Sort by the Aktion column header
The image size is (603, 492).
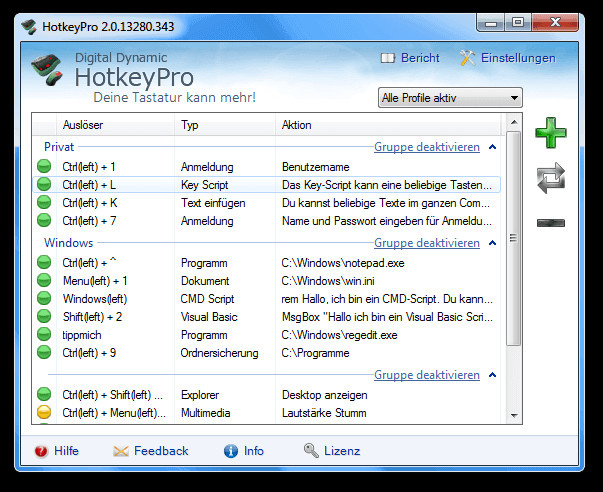[388, 125]
